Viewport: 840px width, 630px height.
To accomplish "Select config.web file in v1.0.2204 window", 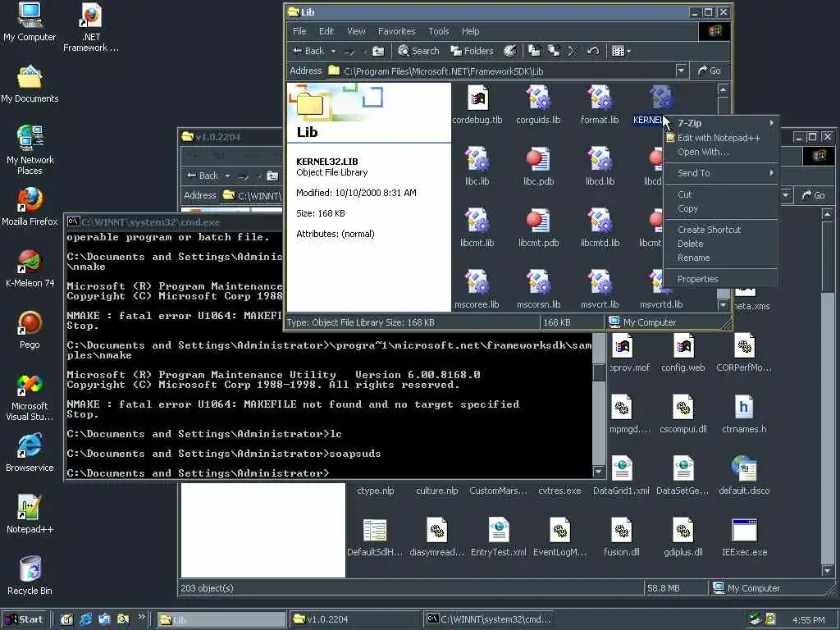I will [683, 354].
